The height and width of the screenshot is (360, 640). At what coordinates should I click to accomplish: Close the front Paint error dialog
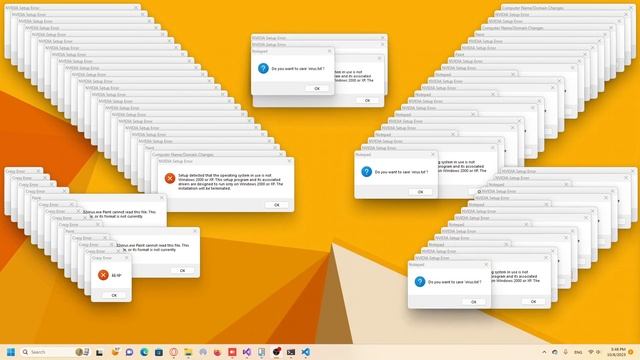click(195, 231)
